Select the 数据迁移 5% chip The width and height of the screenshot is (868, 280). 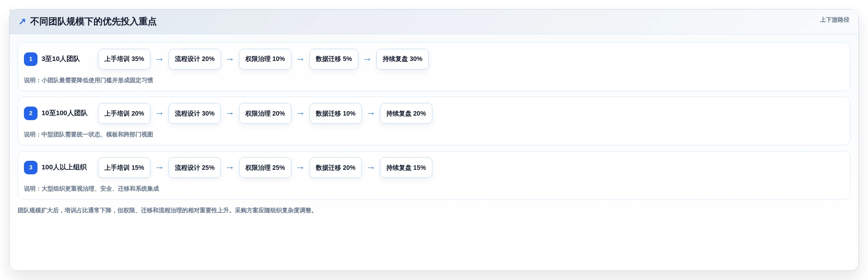point(334,59)
